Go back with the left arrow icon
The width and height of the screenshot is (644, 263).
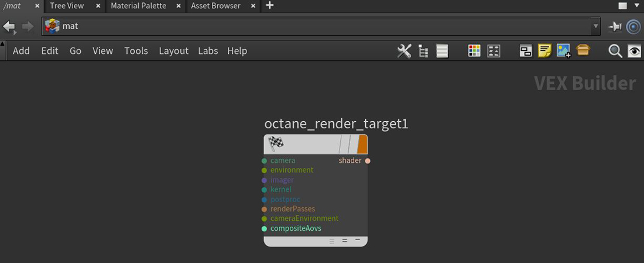[x=9, y=27]
